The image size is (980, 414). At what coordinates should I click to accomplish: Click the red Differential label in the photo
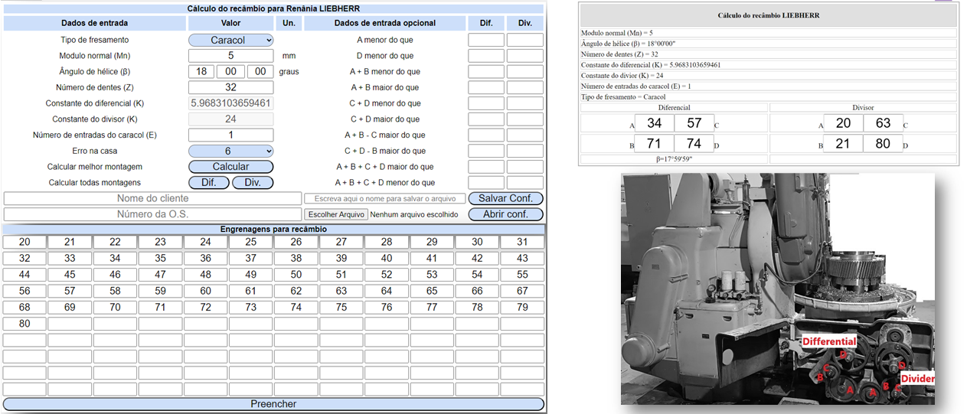[828, 341]
